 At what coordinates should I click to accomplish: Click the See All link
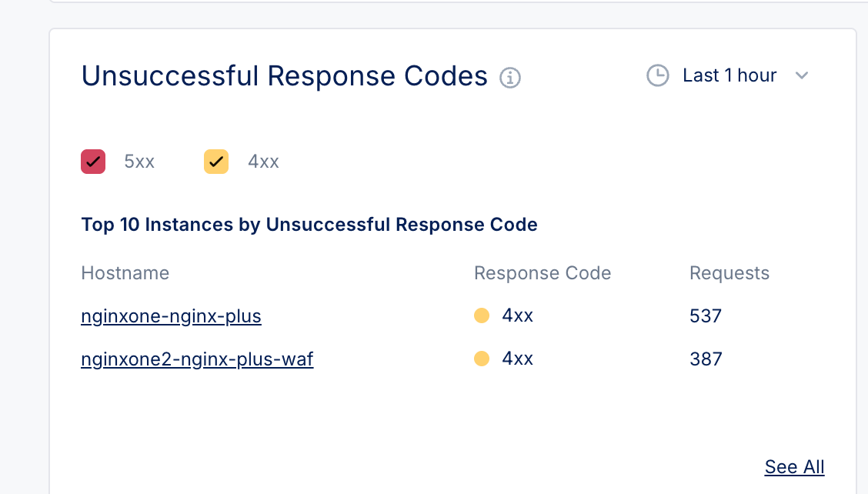794,467
